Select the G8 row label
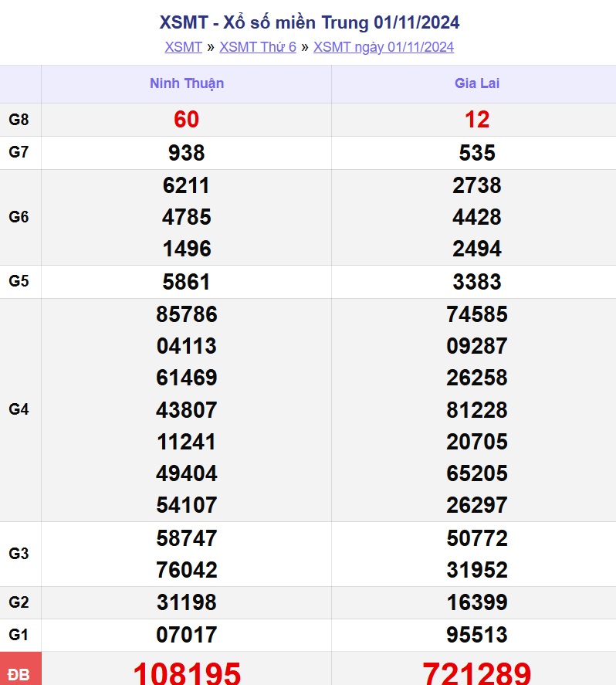This screenshot has width=616, height=685. pyautogui.click(x=19, y=120)
